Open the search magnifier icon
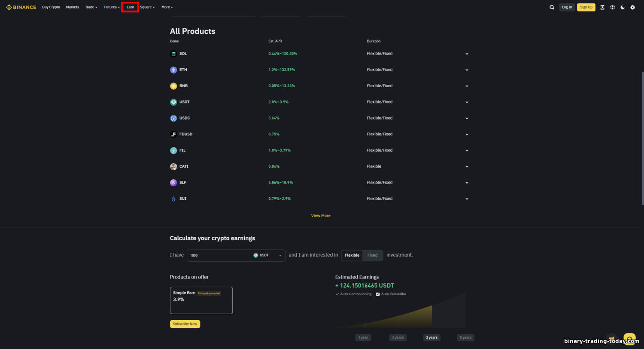The width and height of the screenshot is (644, 349). (x=552, y=7)
